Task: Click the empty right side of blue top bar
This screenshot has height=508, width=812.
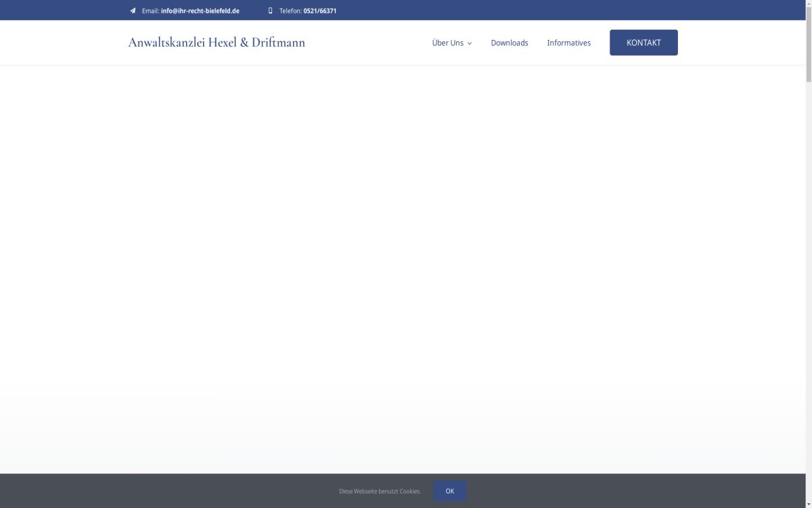Action: pos(575,10)
